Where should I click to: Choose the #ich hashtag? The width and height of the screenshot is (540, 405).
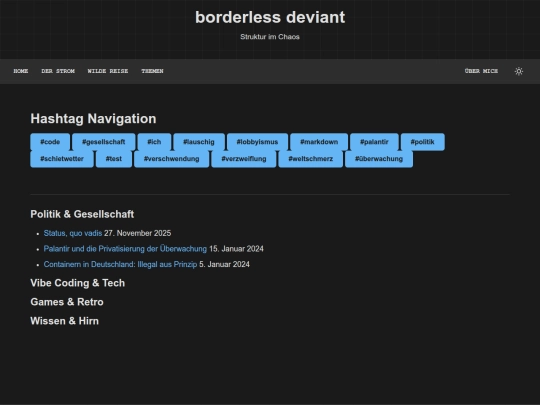click(x=154, y=142)
